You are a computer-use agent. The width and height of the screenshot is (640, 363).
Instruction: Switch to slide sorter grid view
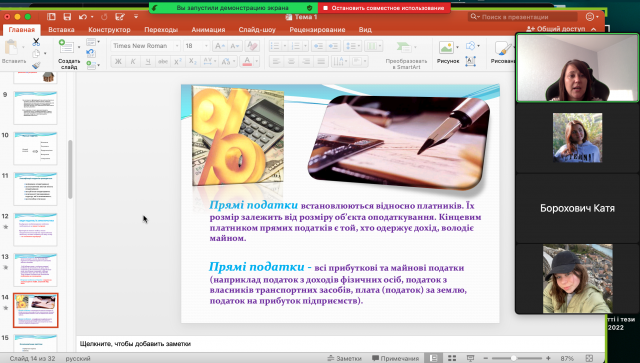(x=452, y=358)
